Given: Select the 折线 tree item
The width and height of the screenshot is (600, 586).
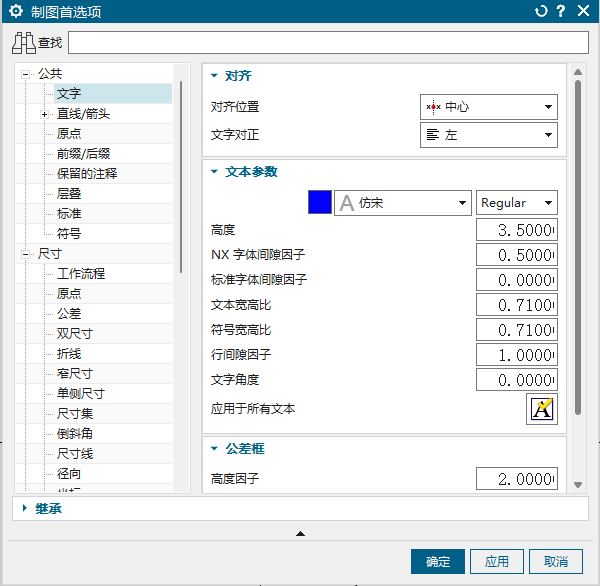Looking at the screenshot, I should (x=69, y=353).
